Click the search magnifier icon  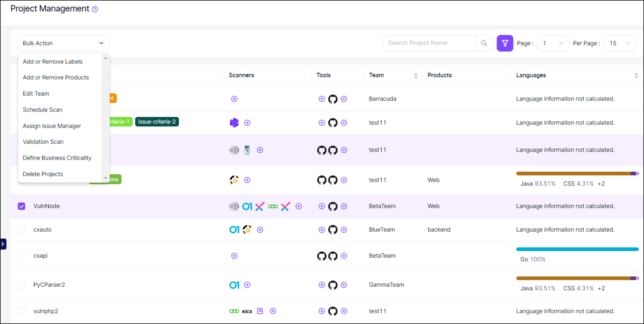pyautogui.click(x=484, y=43)
